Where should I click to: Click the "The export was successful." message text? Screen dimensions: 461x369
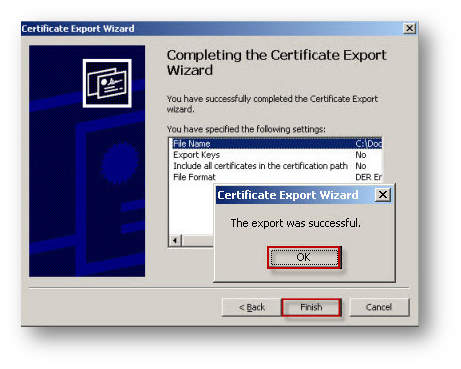point(296,223)
